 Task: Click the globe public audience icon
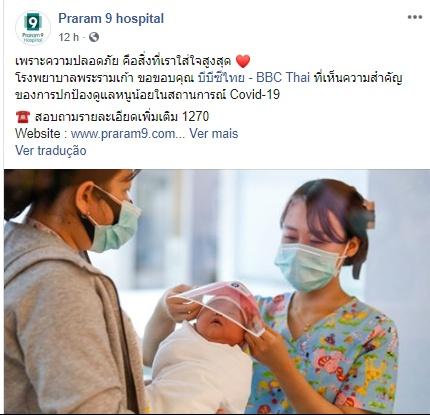[x=94, y=37]
